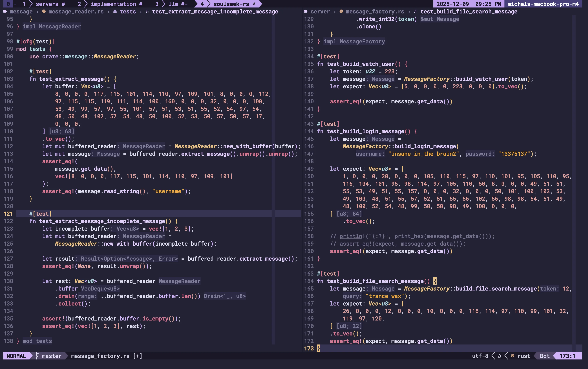588x369 pixels.
Task: Click the test_build_file_search_message breadcrumb label
Action: click(469, 11)
